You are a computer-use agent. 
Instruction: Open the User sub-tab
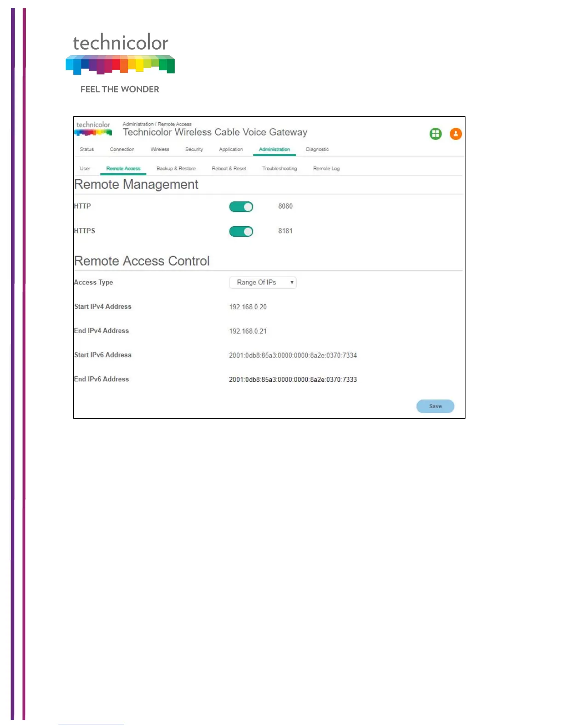[85, 169]
